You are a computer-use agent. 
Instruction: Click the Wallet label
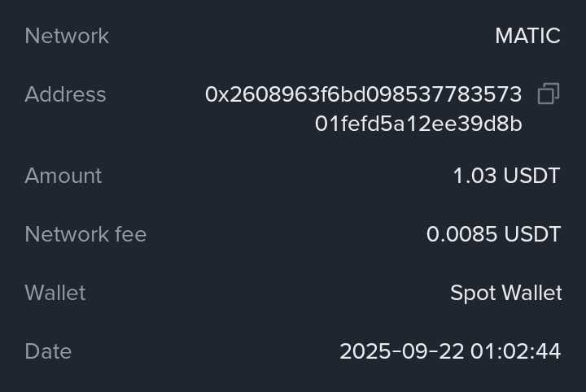point(55,293)
